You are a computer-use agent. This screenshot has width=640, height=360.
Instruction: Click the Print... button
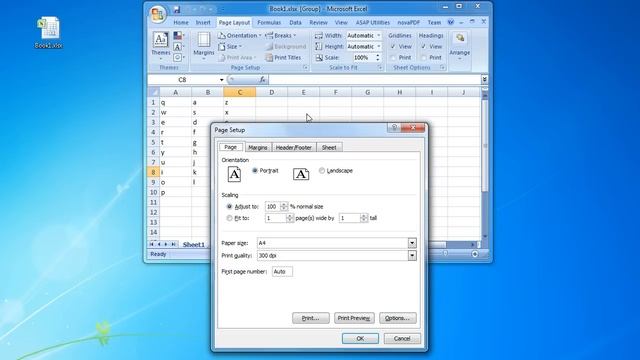pos(311,318)
